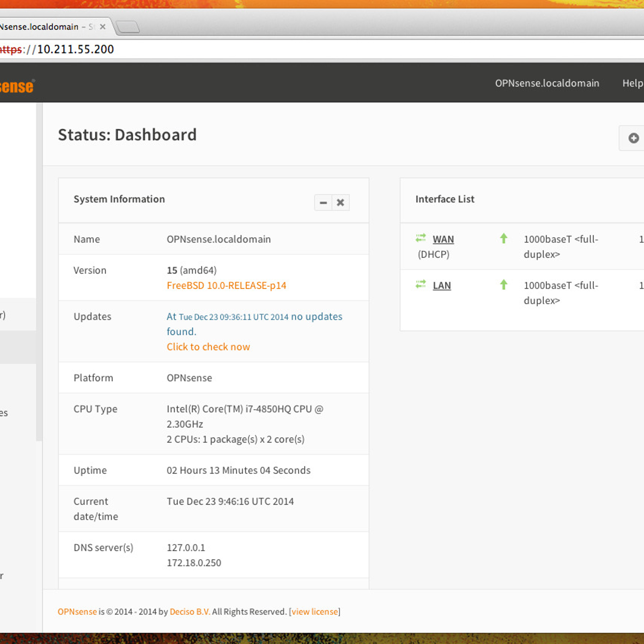The image size is (644, 644).
Task: Click the version text '15 (amd64)'
Action: (x=192, y=270)
